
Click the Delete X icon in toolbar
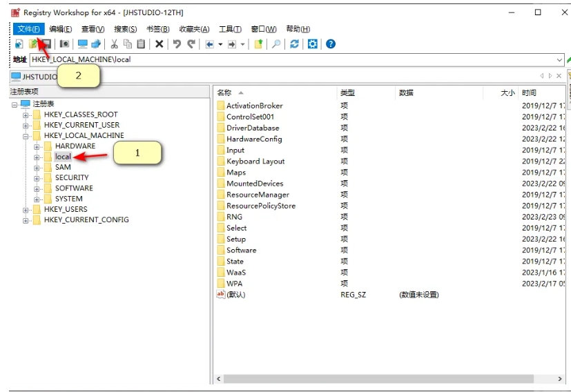(159, 44)
